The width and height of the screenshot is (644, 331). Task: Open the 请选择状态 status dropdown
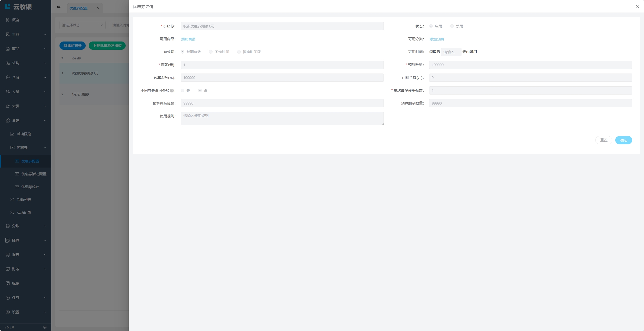coord(82,25)
